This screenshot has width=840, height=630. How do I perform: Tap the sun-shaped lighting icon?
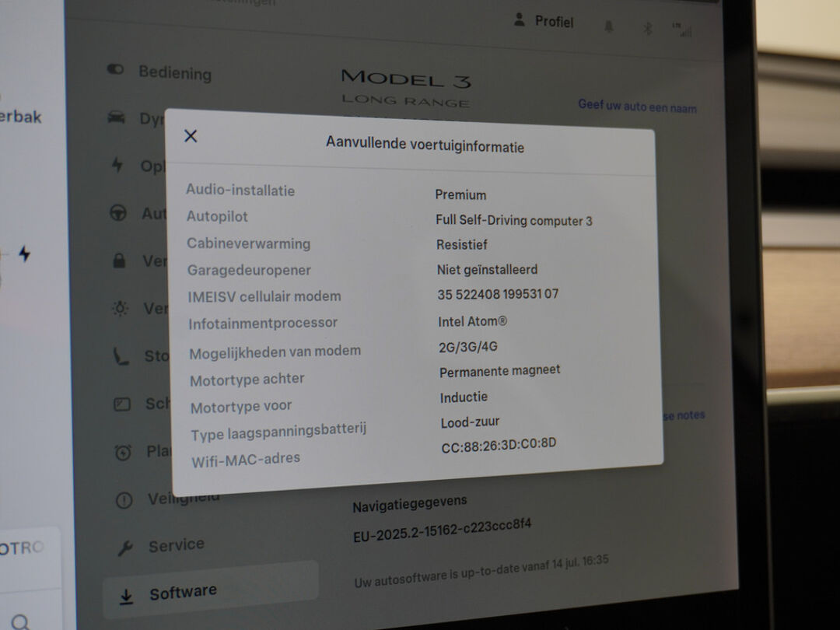(120, 309)
